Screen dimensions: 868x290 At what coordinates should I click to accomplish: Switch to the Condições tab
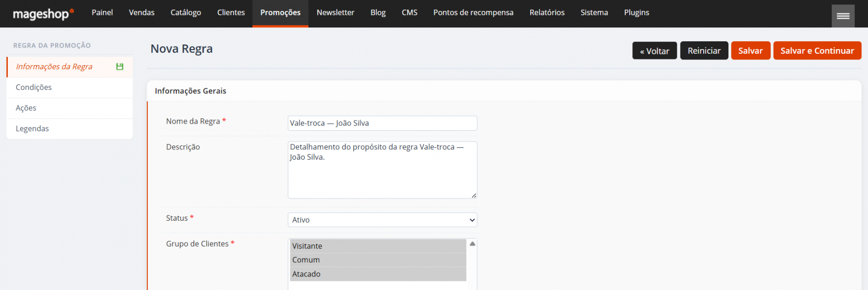34,87
